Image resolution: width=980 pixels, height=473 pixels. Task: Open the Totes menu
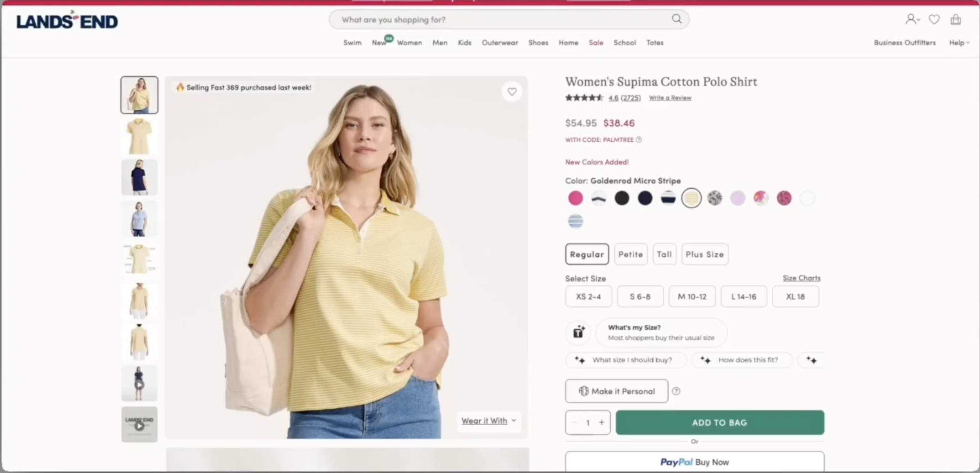pos(655,43)
